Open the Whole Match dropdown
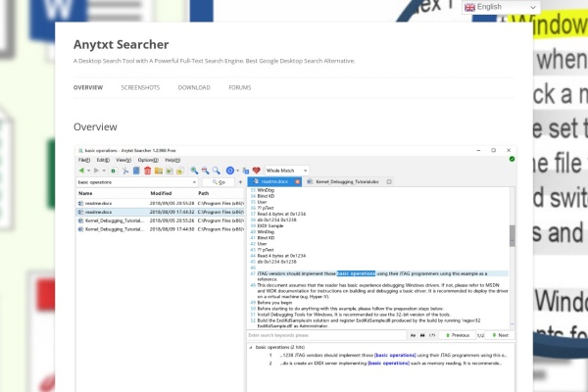The height and width of the screenshot is (392, 588). click(x=287, y=171)
